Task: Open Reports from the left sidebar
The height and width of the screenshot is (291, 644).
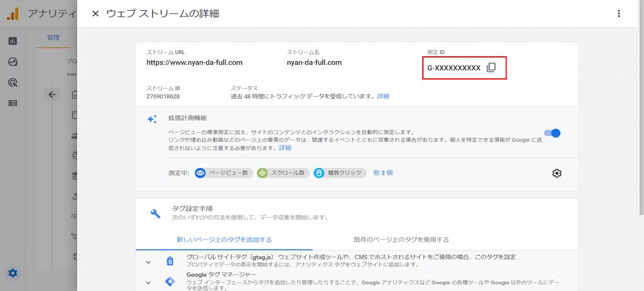Action: [x=13, y=41]
